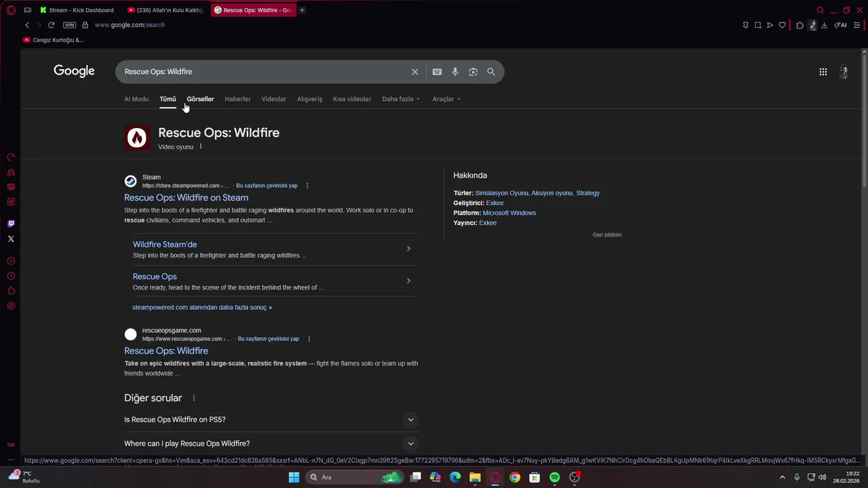Go back to the previous page

point(27,25)
